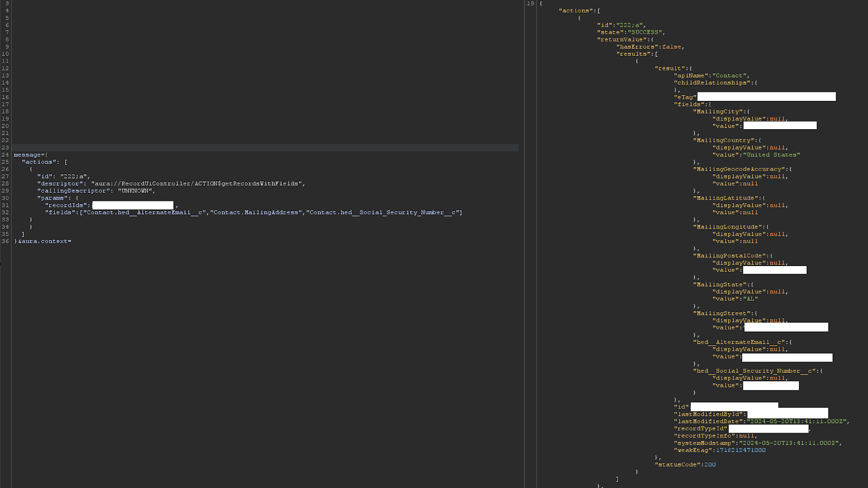
Task: Click the "weakEtag":1716212471000 line
Action: [x=720, y=450]
